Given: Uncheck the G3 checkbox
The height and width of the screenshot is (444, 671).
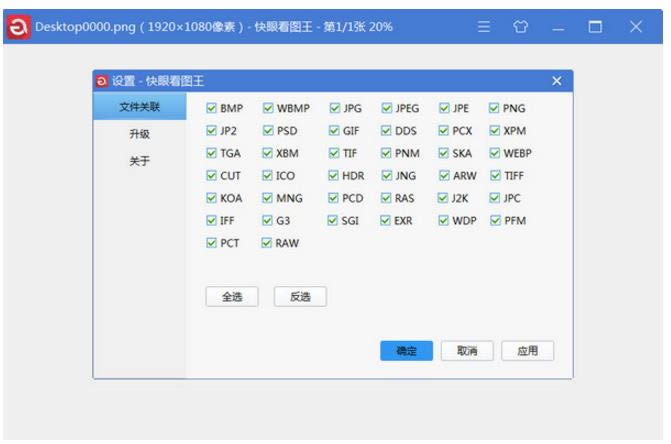Looking at the screenshot, I should (267, 220).
